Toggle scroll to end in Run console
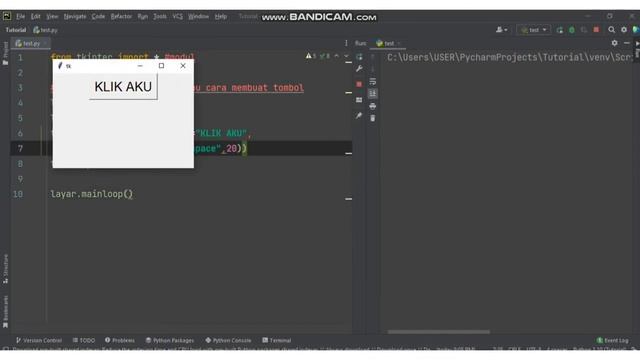The image size is (640, 360). click(373, 94)
